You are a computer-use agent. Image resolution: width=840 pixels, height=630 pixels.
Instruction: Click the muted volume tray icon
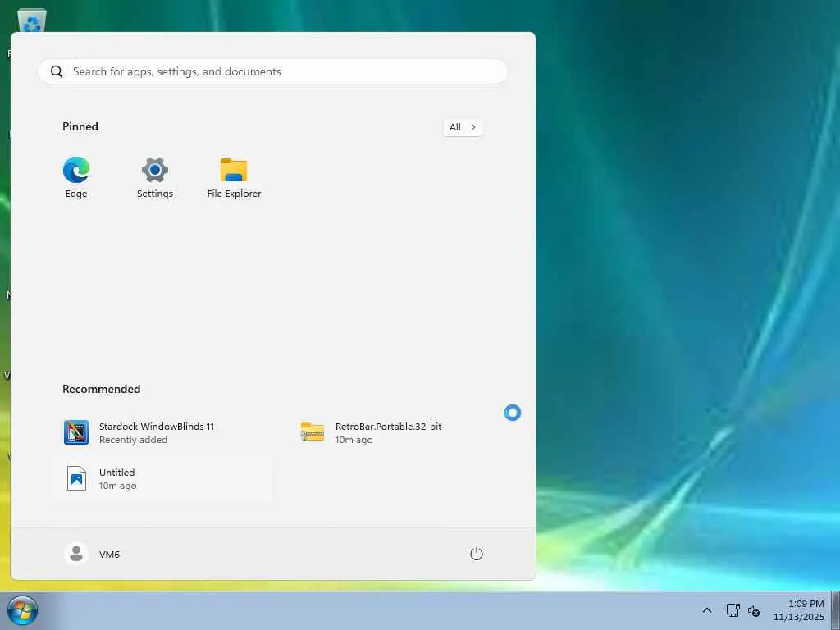coord(754,610)
